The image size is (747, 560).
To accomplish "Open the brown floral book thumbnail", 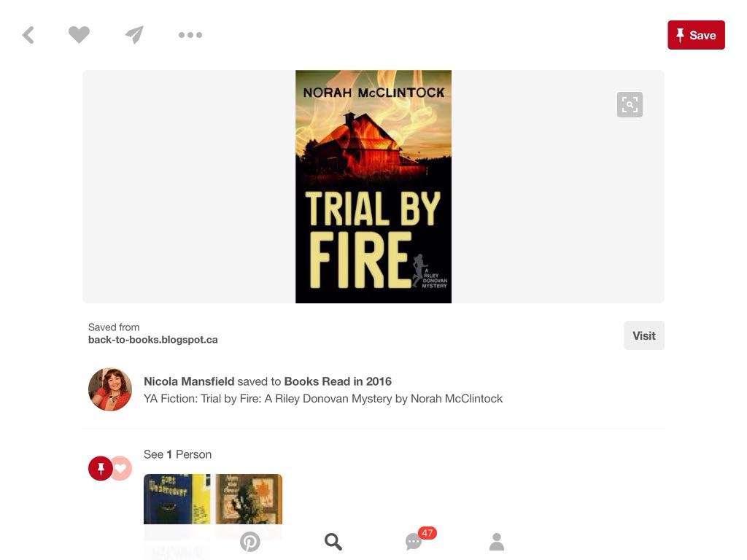I will click(249, 499).
